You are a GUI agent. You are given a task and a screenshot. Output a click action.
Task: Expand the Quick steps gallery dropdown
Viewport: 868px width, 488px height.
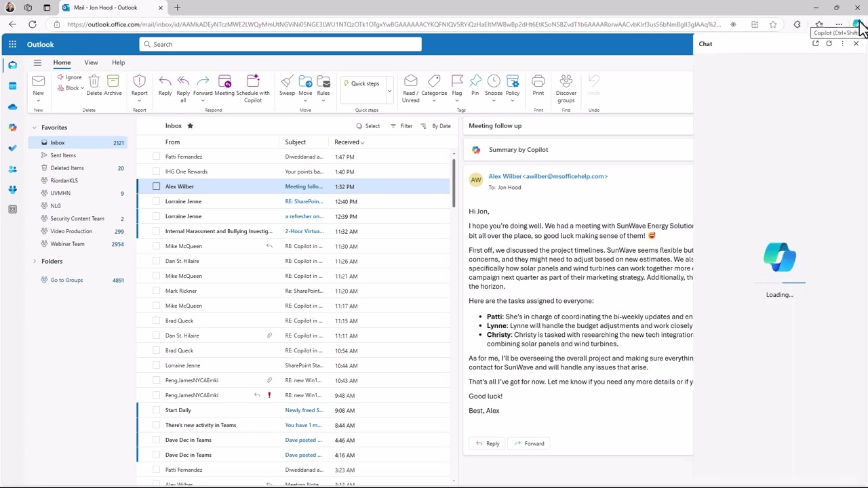(389, 91)
